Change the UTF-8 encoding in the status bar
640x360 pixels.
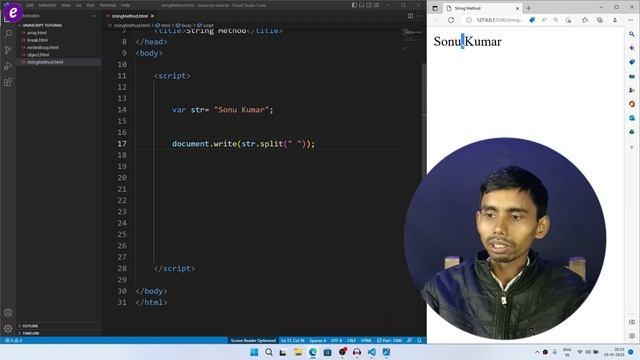pyautogui.click(x=336, y=340)
